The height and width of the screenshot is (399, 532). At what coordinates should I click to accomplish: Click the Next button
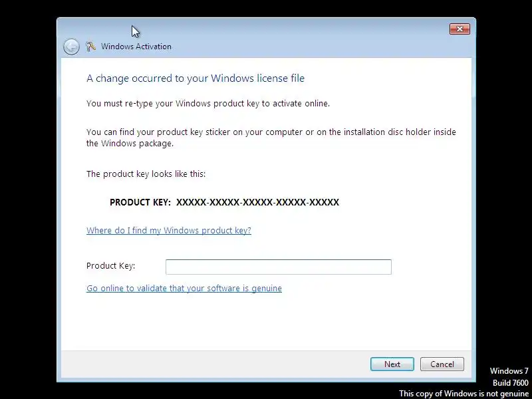[x=392, y=364]
